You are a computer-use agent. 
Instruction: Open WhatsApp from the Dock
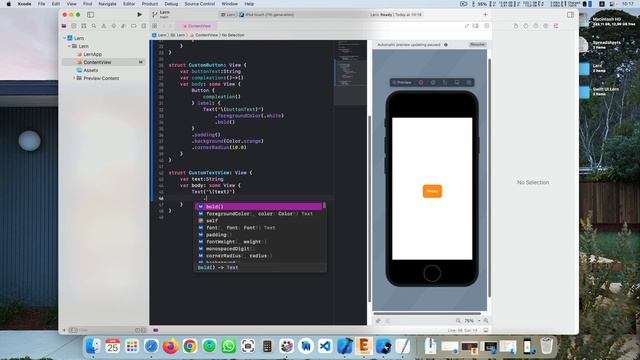tap(229, 346)
